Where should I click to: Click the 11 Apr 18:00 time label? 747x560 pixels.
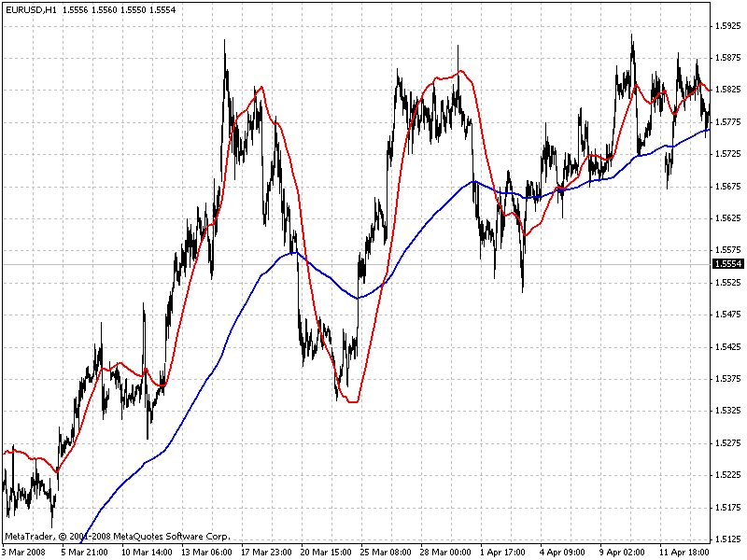click(684, 553)
